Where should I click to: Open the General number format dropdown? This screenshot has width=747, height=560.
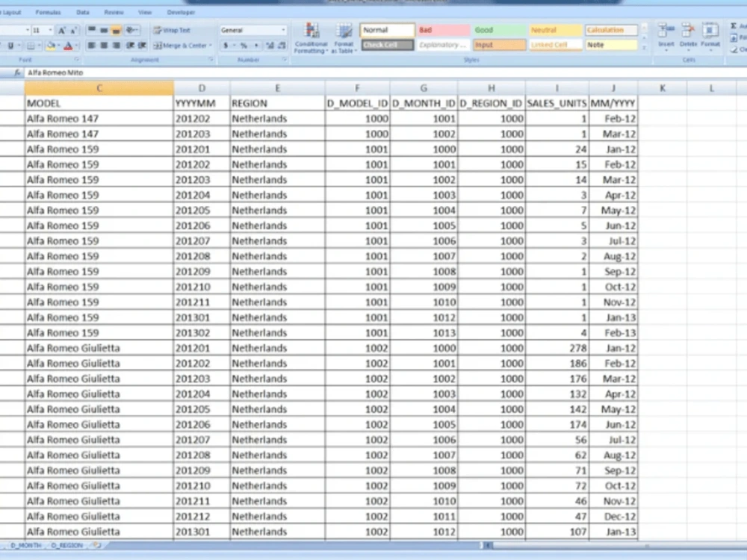253,30
